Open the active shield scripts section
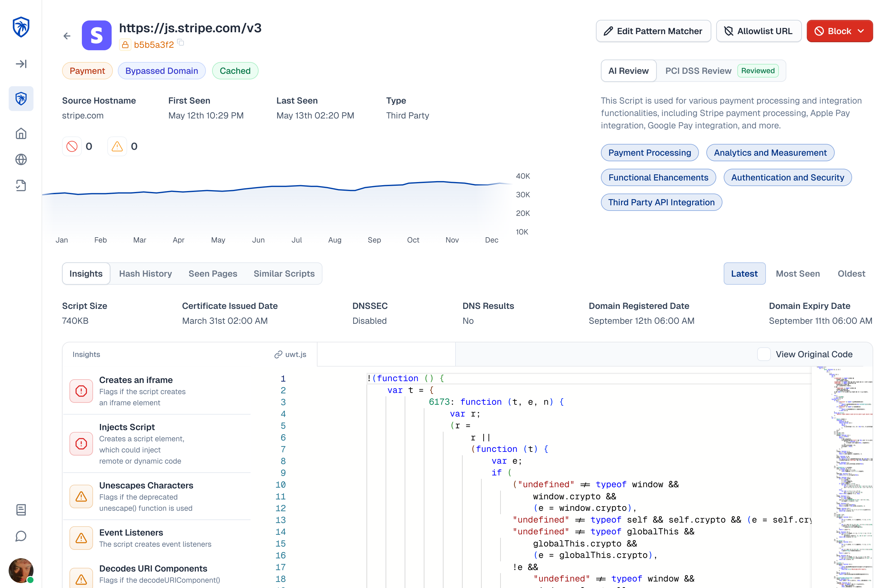Viewport: 893px width, 588px height. click(21, 99)
